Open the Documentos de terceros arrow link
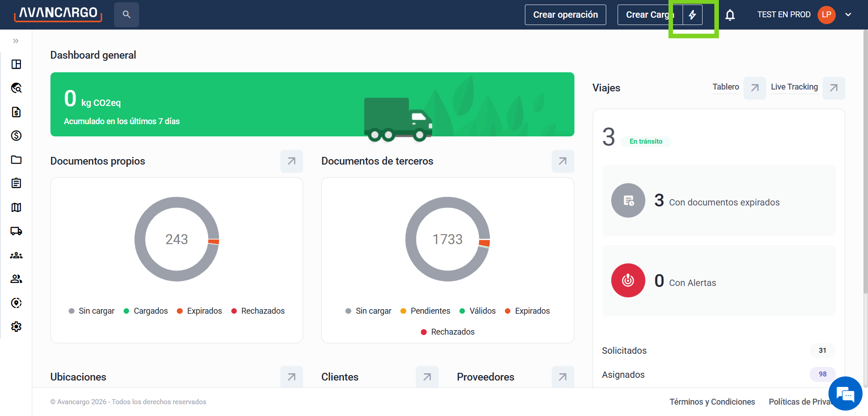This screenshot has height=416, width=868. tap(563, 161)
